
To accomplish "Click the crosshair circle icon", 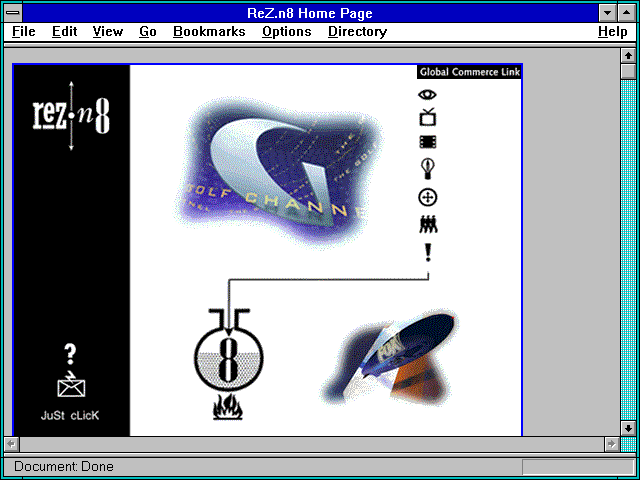I will click(x=428, y=198).
